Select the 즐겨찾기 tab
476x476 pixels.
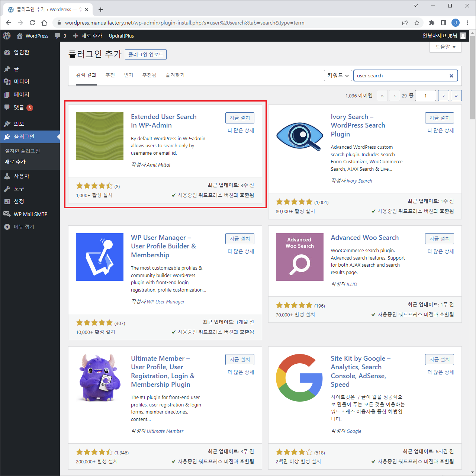175,75
